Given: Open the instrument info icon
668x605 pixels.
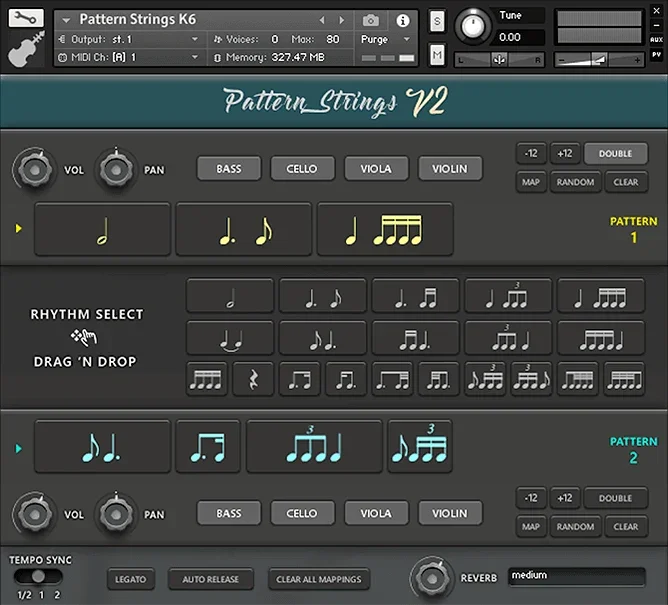Looking at the screenshot, I should (403, 20).
